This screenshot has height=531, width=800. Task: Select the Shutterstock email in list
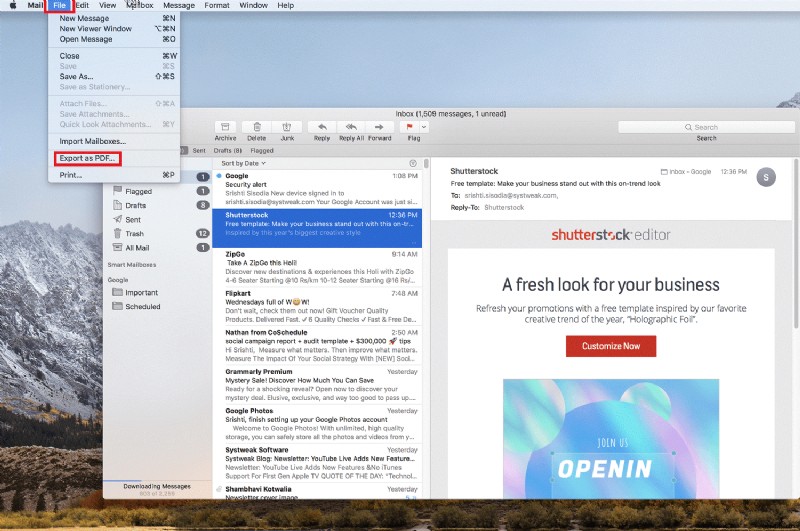pyautogui.click(x=317, y=228)
